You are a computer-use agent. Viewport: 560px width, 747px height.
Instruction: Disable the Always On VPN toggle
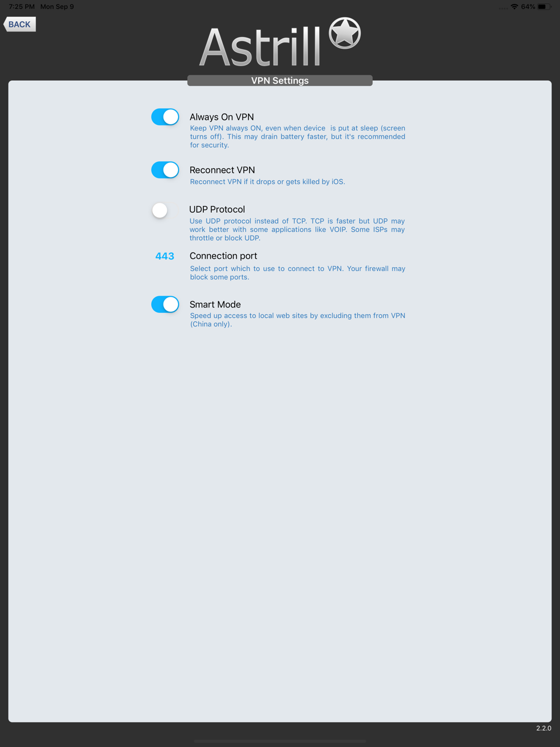click(165, 117)
